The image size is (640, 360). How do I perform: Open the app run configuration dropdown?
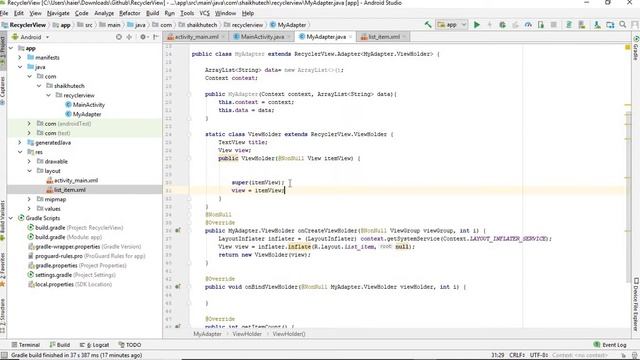pyautogui.click(x=451, y=24)
